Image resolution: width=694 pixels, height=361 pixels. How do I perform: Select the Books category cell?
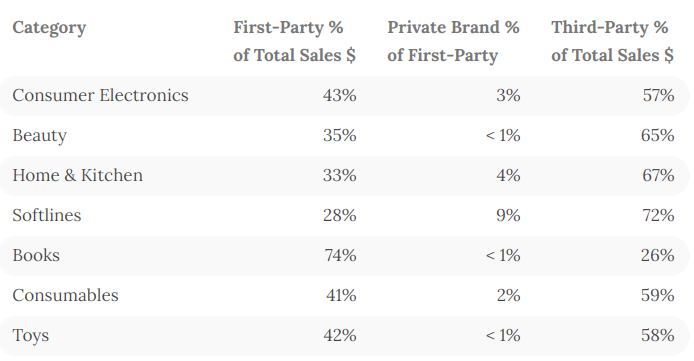[36, 256]
